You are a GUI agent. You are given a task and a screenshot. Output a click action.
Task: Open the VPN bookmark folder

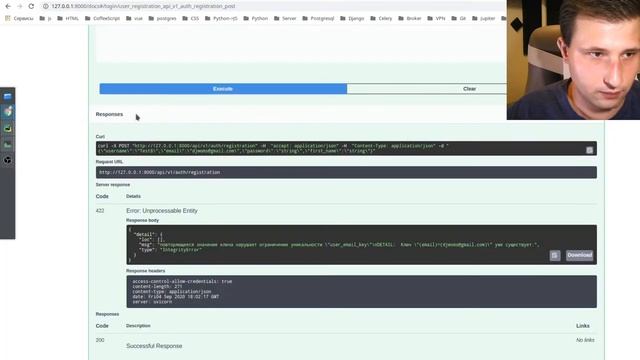click(x=436, y=18)
